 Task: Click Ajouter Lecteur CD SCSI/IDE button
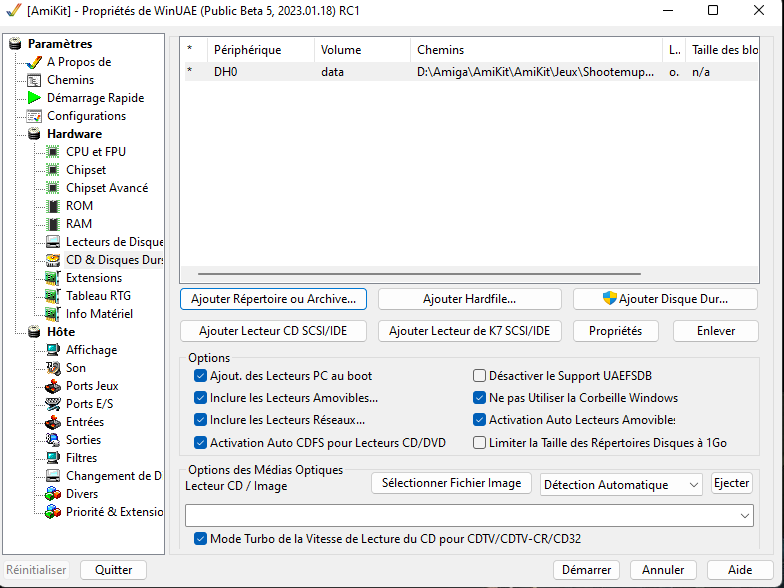(x=273, y=331)
